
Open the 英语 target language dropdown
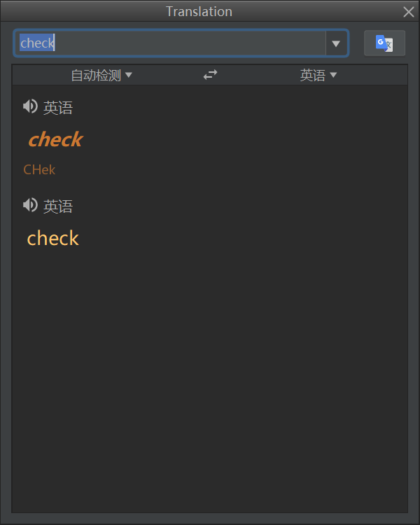tap(313, 75)
